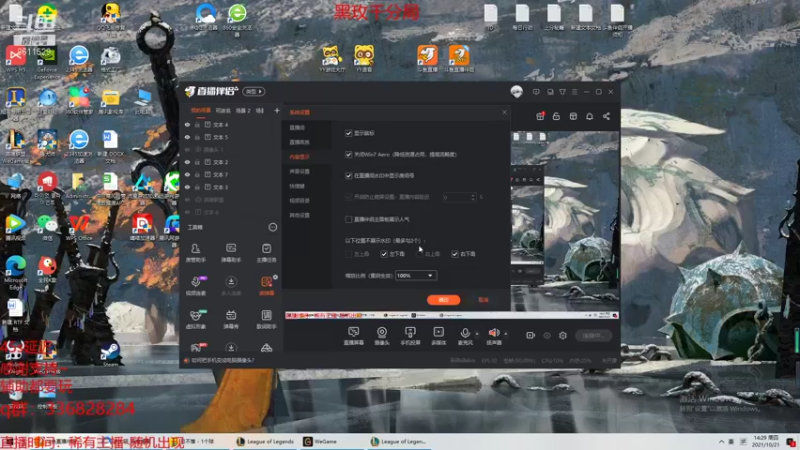Open the hamburger menu in title bar
800x450 pixels.
click(574, 92)
